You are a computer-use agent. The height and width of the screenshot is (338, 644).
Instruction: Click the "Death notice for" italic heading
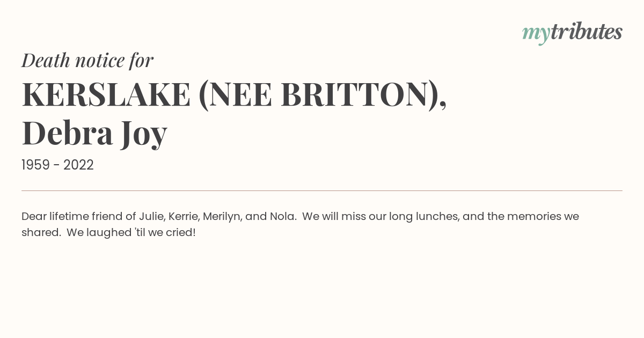(87, 60)
